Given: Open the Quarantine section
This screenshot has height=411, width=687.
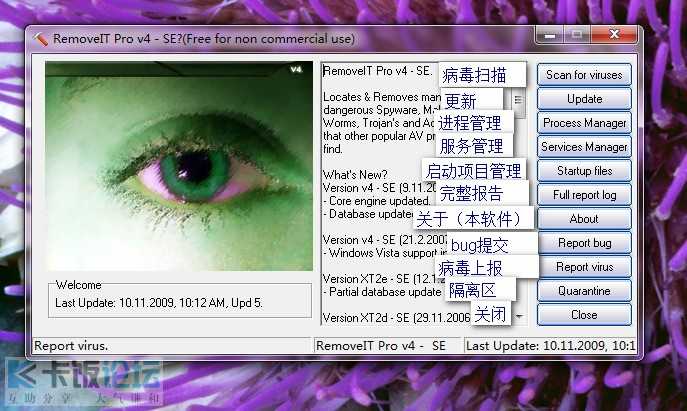Looking at the screenshot, I should coord(584,291).
